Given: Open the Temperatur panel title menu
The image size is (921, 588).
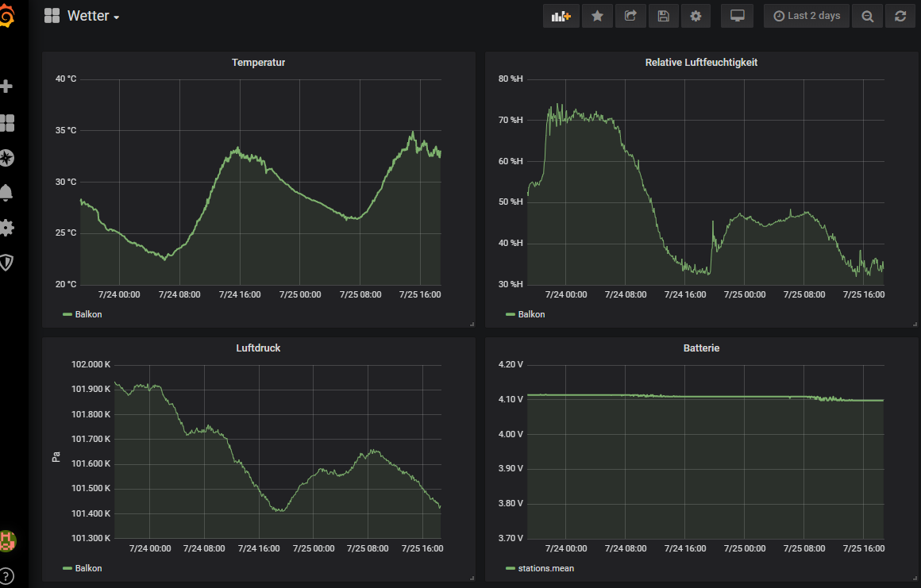Looking at the screenshot, I should 259,62.
